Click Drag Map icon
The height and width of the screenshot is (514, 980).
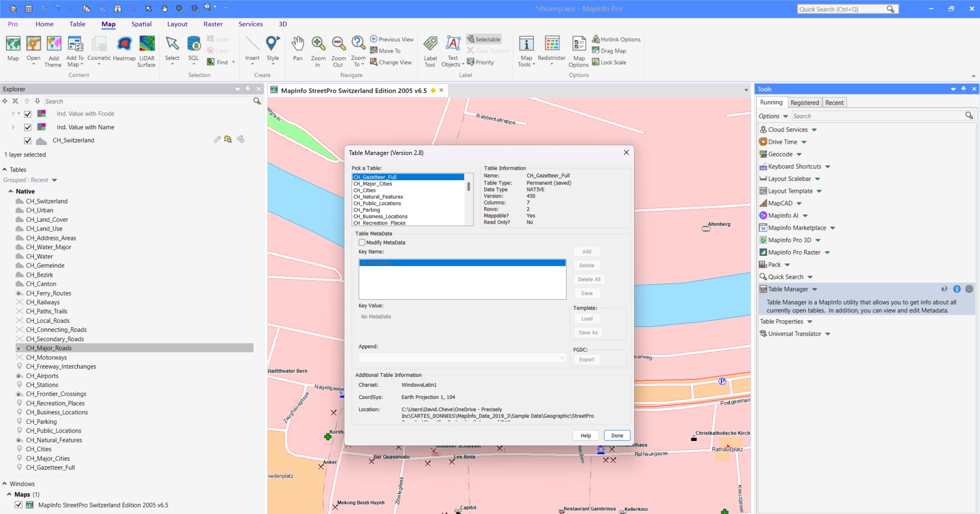coord(596,51)
